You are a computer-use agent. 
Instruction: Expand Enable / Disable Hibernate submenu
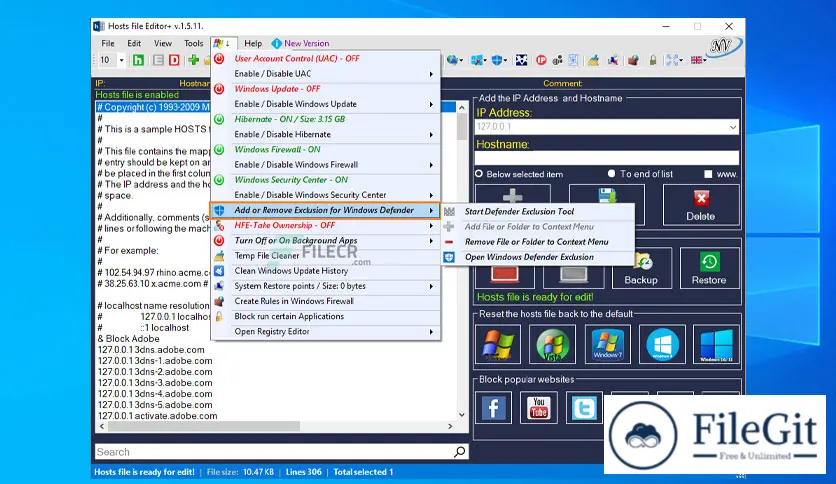click(325, 135)
